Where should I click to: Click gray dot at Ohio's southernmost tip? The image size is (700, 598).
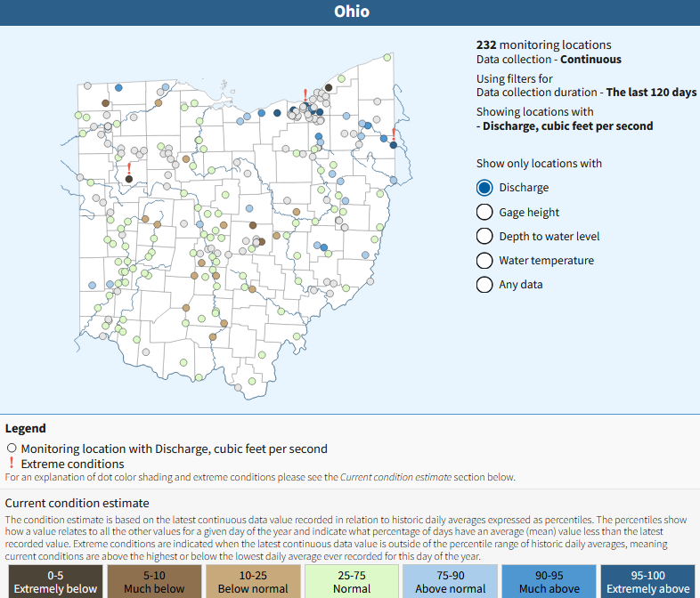pos(238,387)
